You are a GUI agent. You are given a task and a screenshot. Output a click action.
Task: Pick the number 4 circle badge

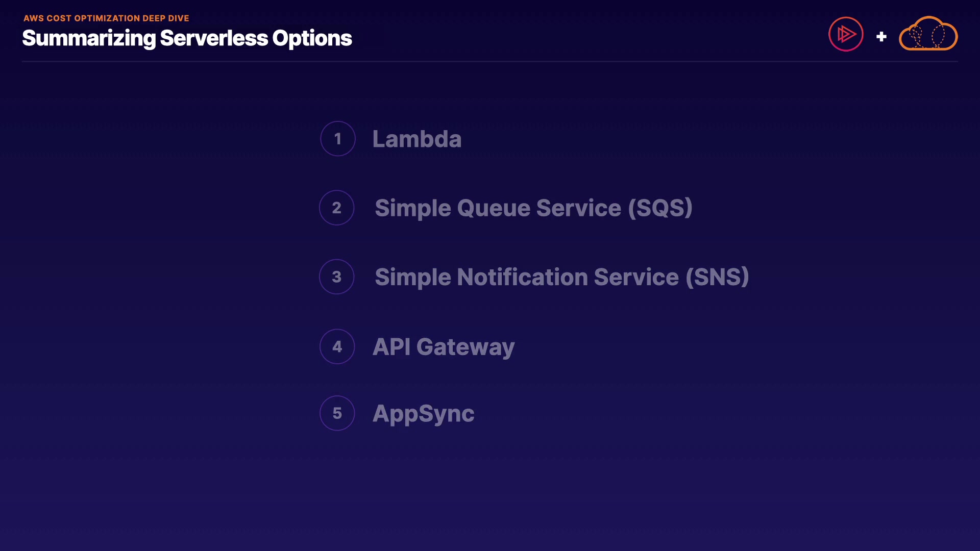pos(337,347)
